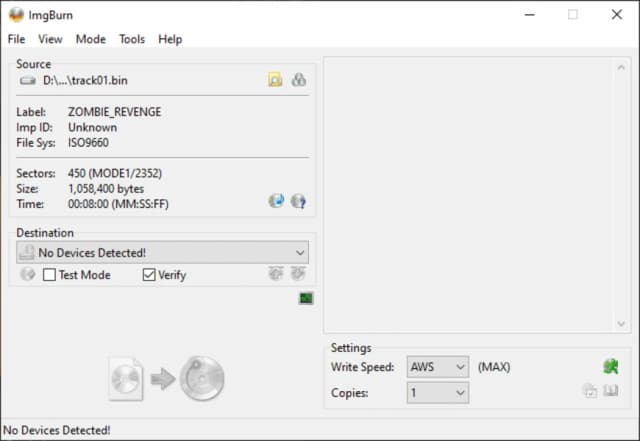
Task: Click the faded document icon in Settings
Action: coord(590,391)
